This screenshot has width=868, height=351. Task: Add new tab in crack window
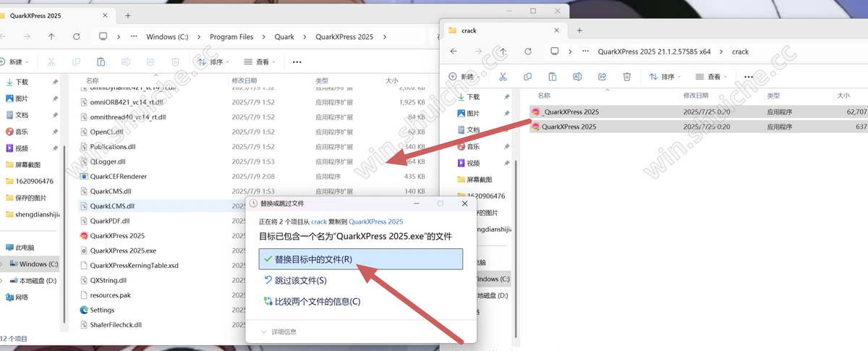pos(579,30)
